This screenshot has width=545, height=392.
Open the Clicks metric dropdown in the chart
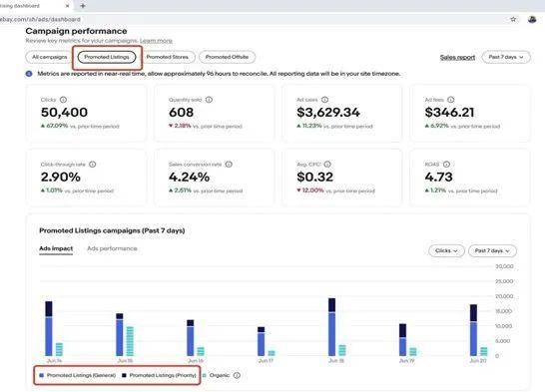pos(446,250)
